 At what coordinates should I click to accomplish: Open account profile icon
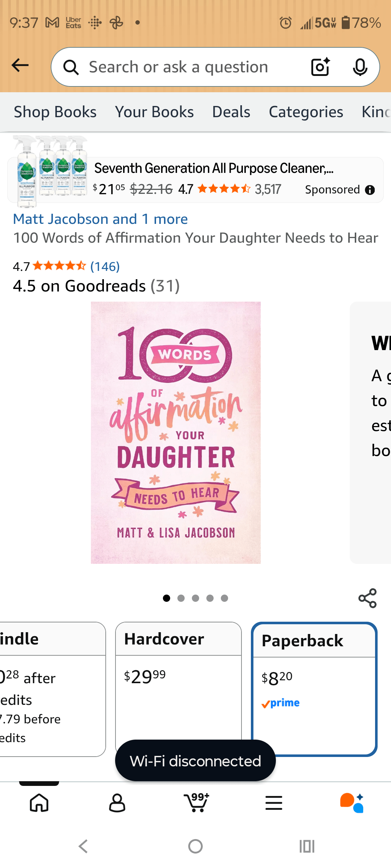[117, 803]
